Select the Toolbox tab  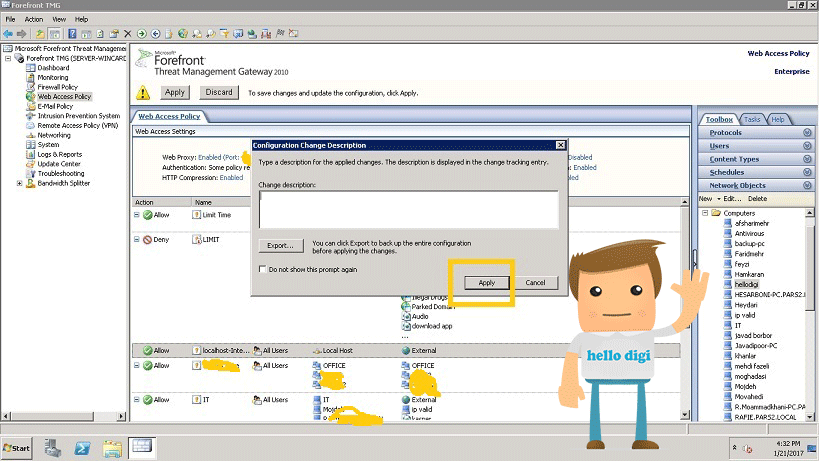[719, 119]
